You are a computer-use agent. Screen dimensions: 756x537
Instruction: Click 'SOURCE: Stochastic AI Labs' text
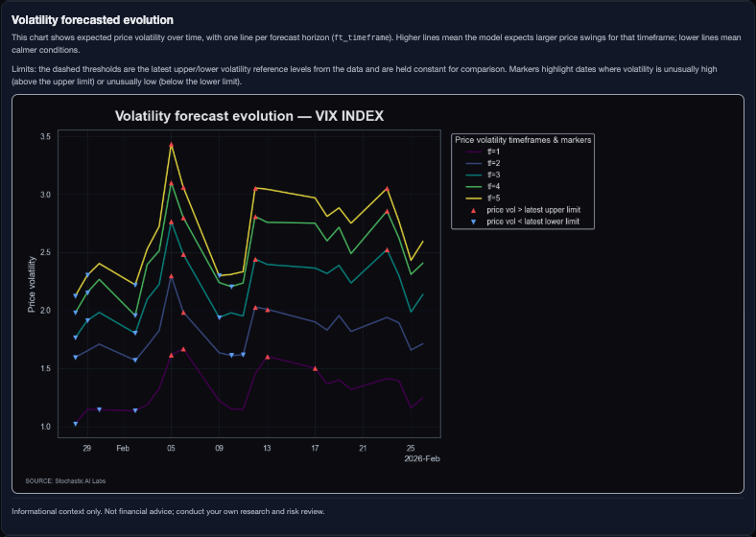65,481
